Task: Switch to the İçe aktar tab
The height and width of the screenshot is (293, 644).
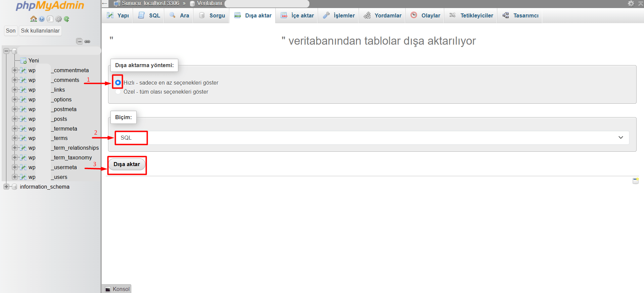Action: point(297,15)
